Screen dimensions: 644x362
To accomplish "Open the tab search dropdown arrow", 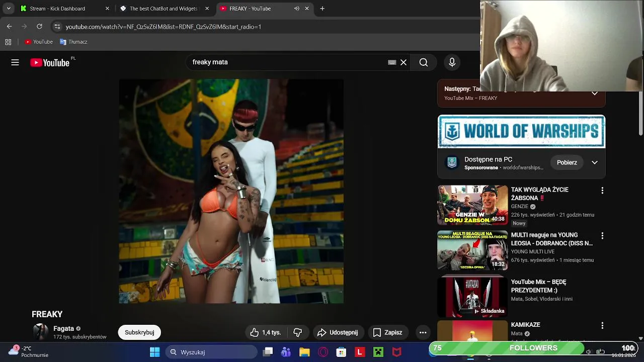I will pyautogui.click(x=9, y=9).
